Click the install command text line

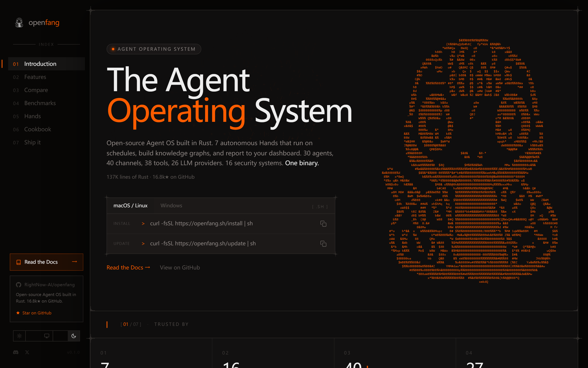pyautogui.click(x=201, y=224)
